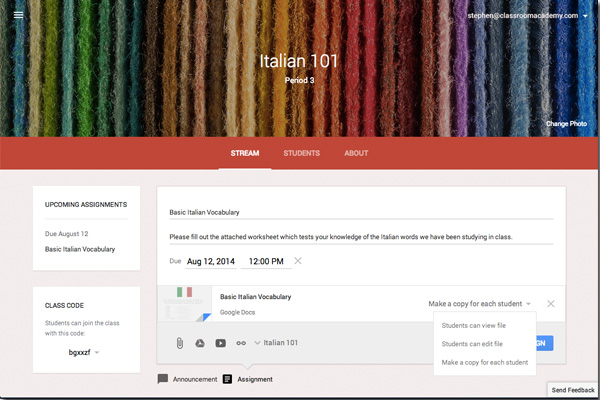
Task: Click the assignment title input field
Action: pos(360,212)
